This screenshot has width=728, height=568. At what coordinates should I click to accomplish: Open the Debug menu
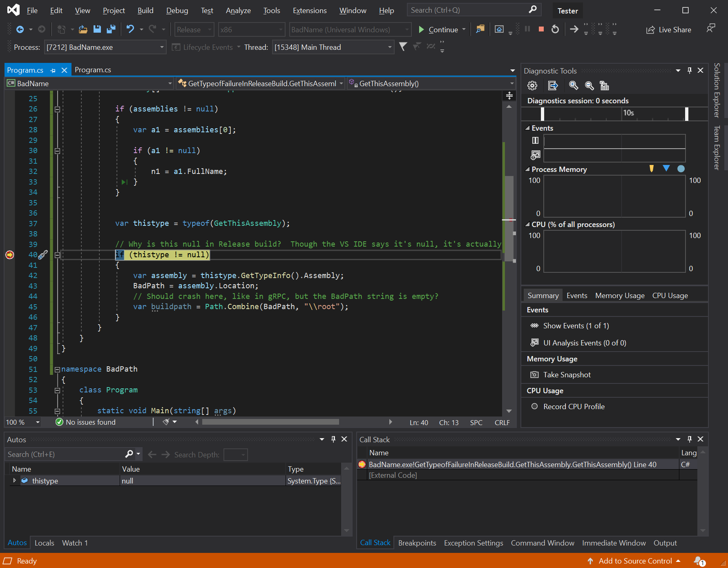click(177, 11)
